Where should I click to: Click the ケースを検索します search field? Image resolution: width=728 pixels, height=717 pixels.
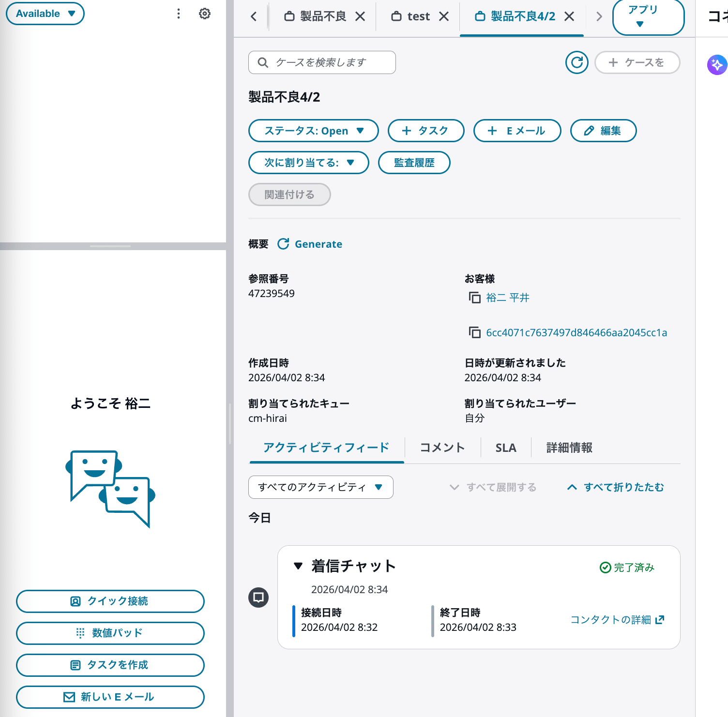321,62
